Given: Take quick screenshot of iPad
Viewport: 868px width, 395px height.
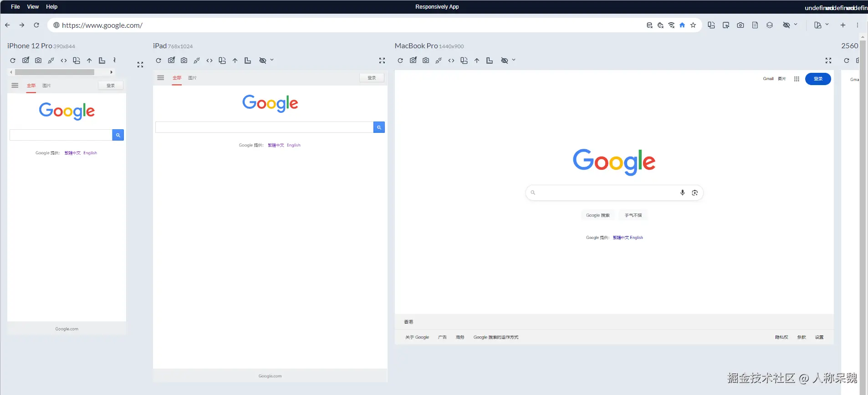Looking at the screenshot, I should point(171,60).
